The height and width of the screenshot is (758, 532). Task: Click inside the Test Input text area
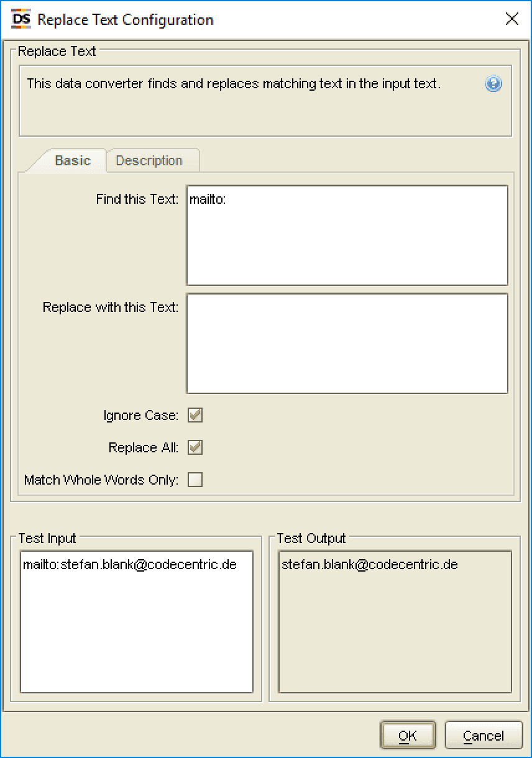137,621
